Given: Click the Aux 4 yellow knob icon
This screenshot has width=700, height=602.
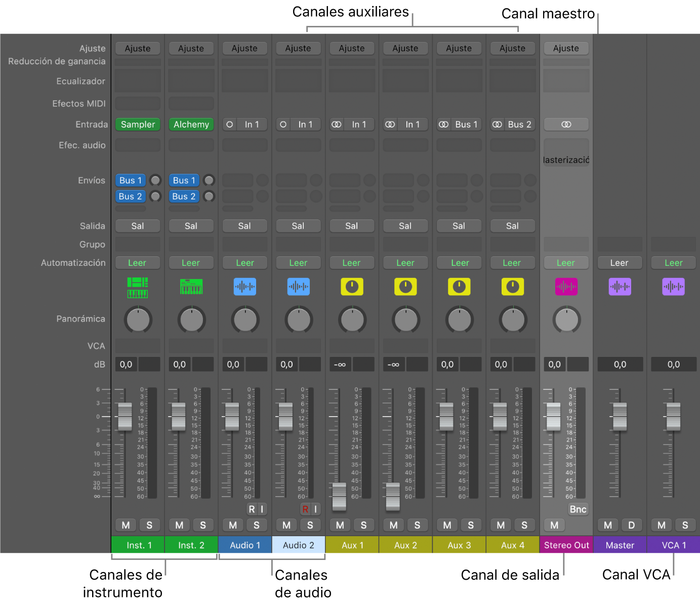Looking at the screenshot, I should [513, 287].
